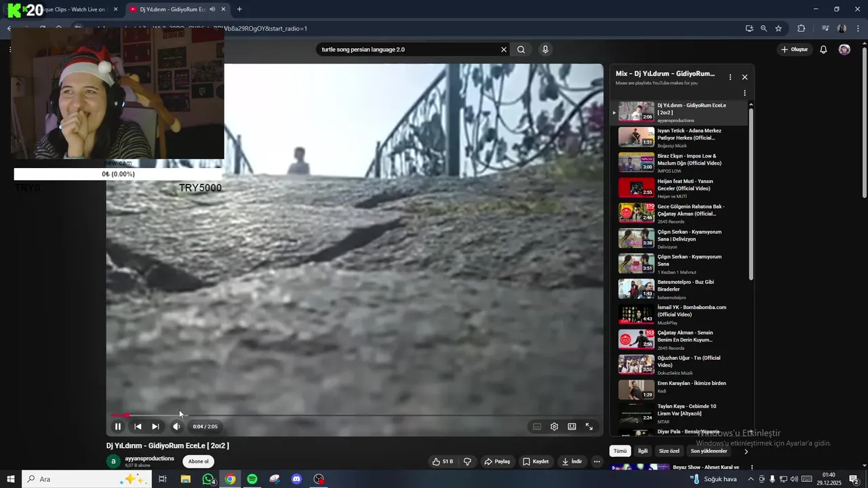Save video with Kaydet button

(536, 462)
